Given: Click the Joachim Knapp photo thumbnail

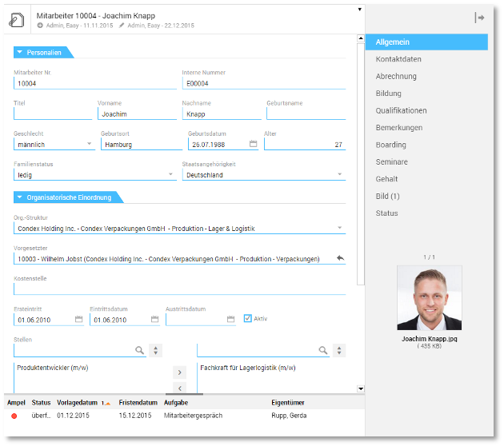Looking at the screenshot, I should click(x=430, y=297).
